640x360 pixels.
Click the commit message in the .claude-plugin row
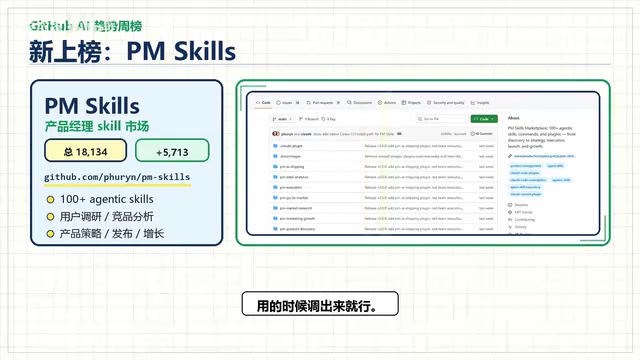[413, 146]
